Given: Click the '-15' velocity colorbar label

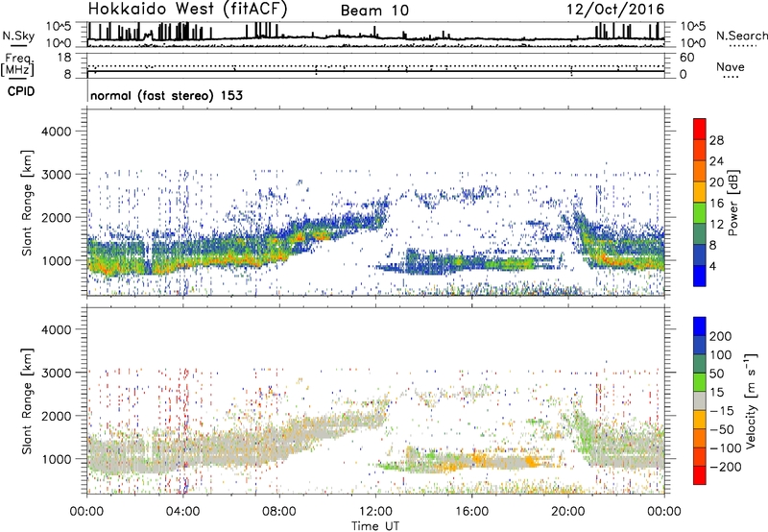Looking at the screenshot, I should pos(722,411).
